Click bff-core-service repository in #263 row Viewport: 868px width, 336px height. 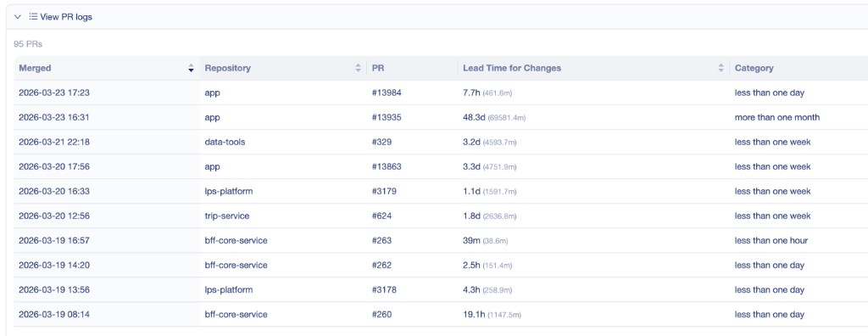click(x=236, y=241)
